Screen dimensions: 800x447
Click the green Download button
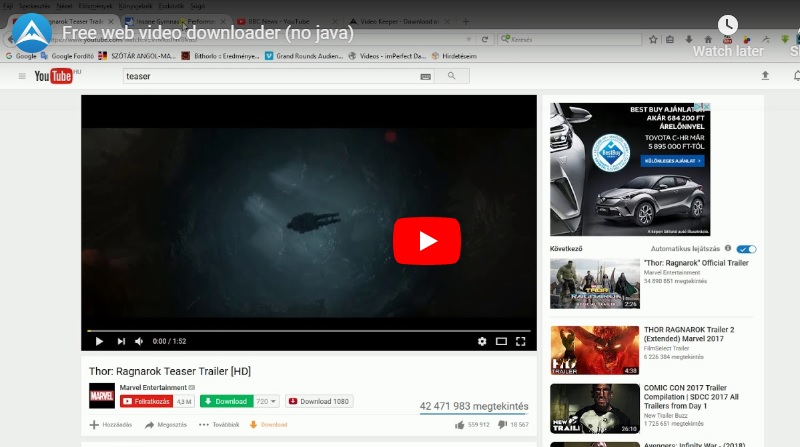[227, 402]
